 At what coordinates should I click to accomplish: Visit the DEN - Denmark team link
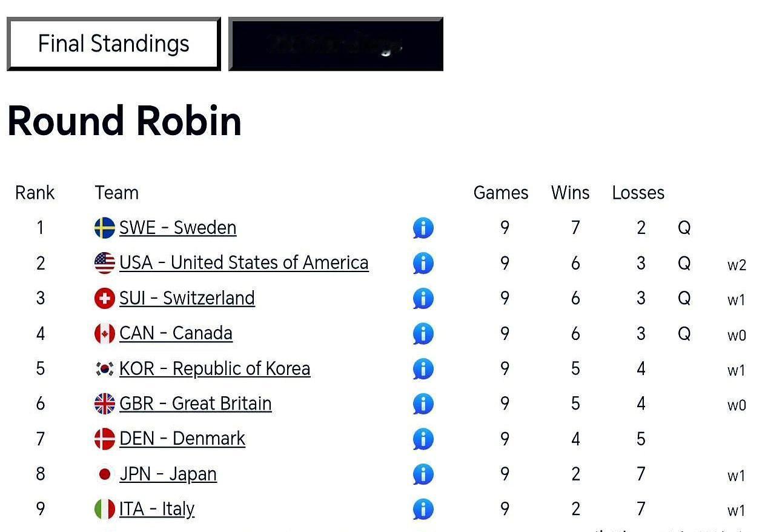point(182,439)
